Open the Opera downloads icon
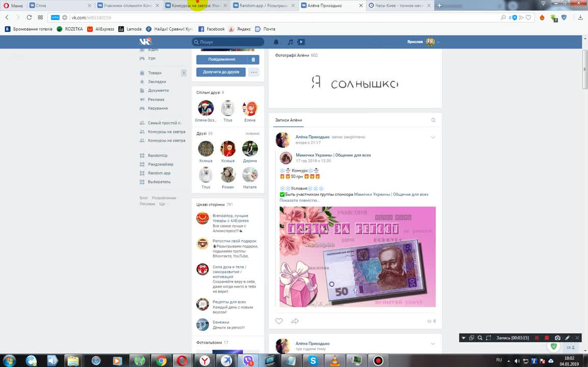 [x=580, y=17]
